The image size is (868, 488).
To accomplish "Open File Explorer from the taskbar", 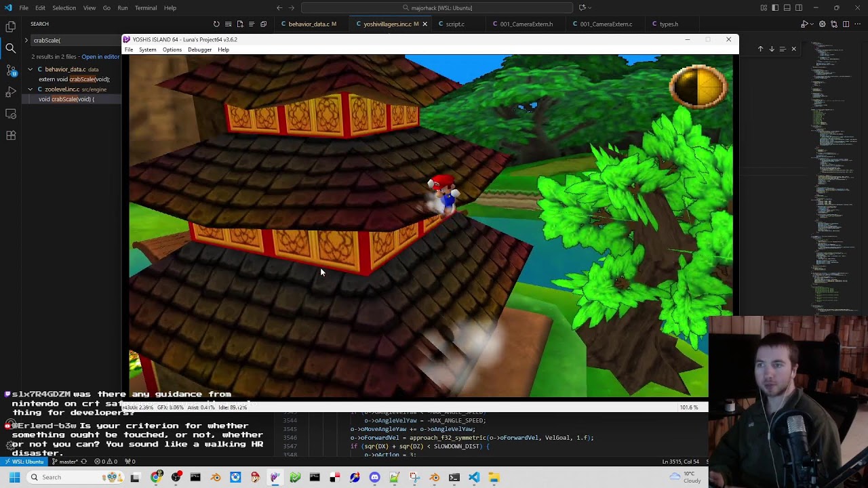I will click(x=494, y=477).
